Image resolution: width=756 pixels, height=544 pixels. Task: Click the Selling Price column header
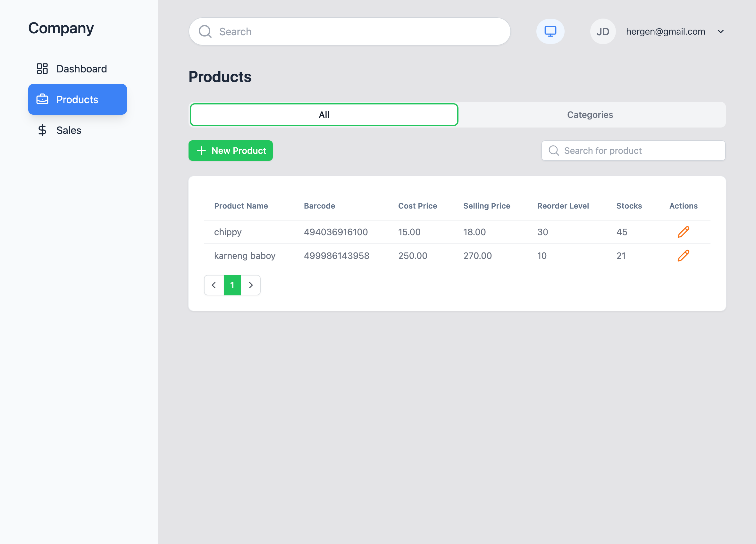pyautogui.click(x=487, y=206)
